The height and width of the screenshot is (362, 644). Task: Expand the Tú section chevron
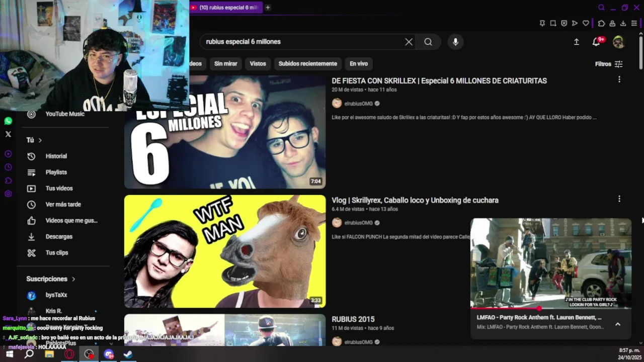pyautogui.click(x=40, y=140)
